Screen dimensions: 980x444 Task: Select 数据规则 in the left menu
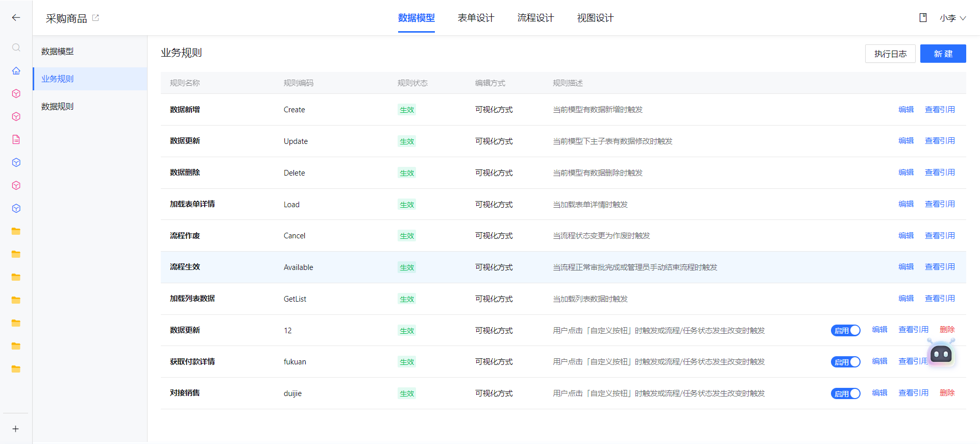(x=90, y=106)
